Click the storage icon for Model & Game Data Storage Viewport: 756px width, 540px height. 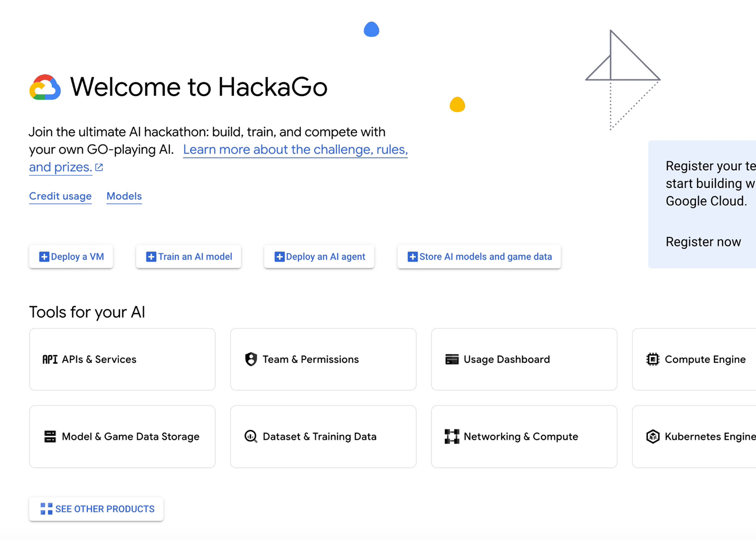pos(50,436)
